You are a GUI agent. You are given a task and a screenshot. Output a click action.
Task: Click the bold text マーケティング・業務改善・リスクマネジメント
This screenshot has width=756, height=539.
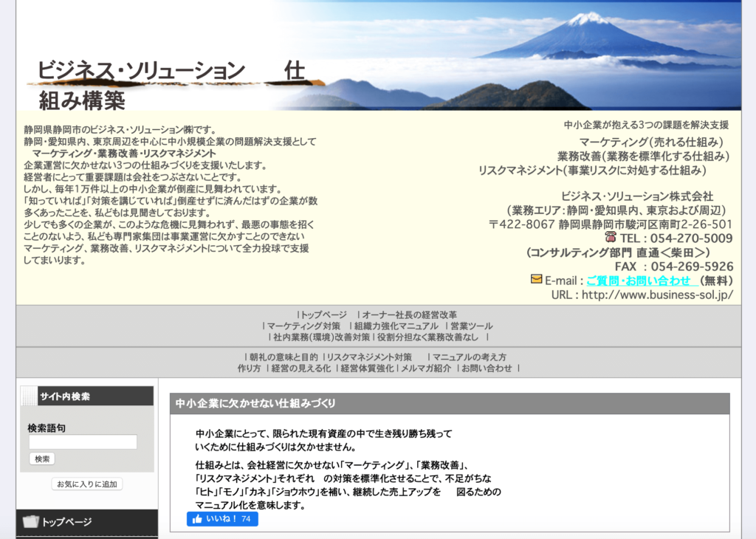point(124,154)
